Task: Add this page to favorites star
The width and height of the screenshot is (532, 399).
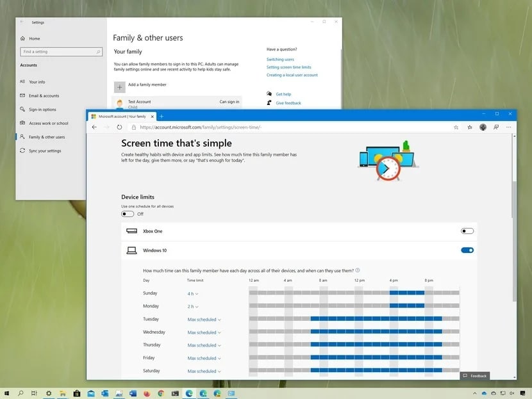Action: [456, 127]
